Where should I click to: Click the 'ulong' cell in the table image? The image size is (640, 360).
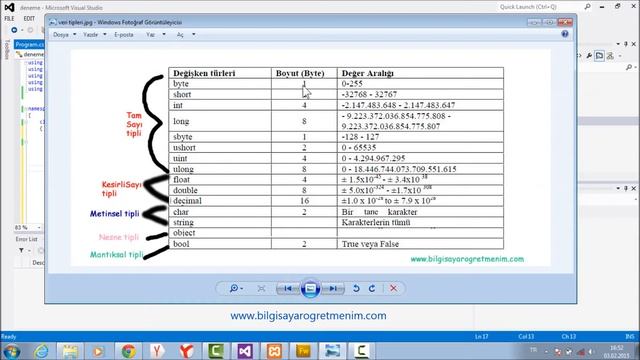[220, 169]
